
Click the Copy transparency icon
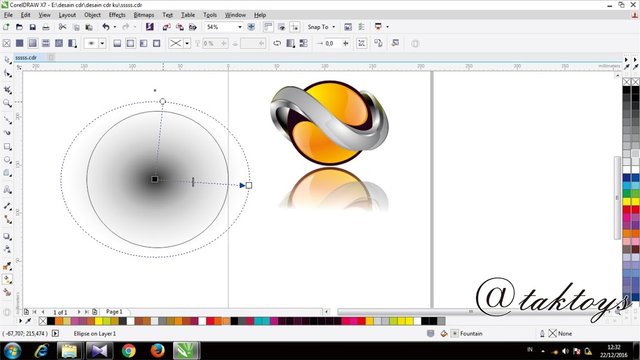coord(378,43)
